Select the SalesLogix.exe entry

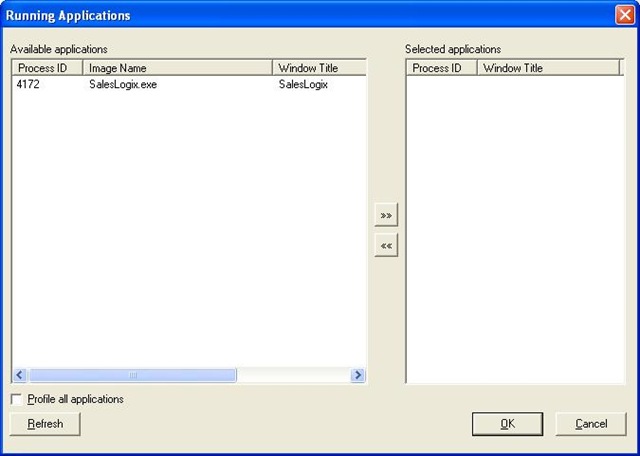pos(123,85)
